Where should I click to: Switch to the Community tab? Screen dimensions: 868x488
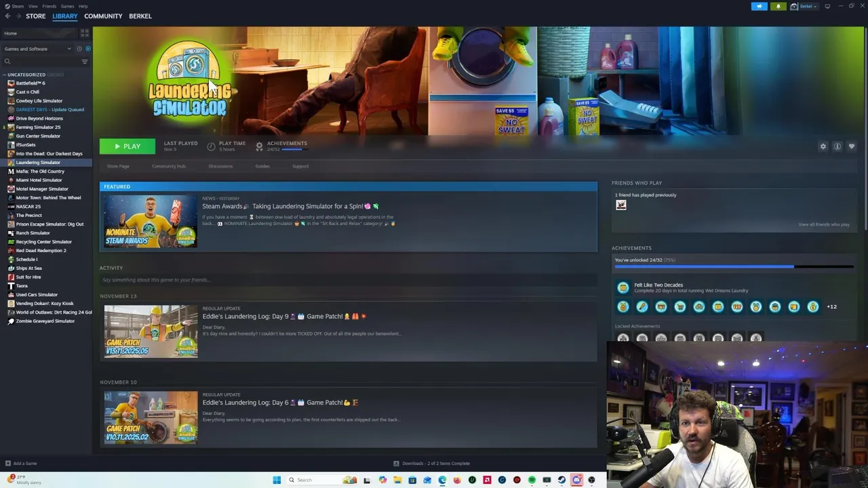point(103,16)
